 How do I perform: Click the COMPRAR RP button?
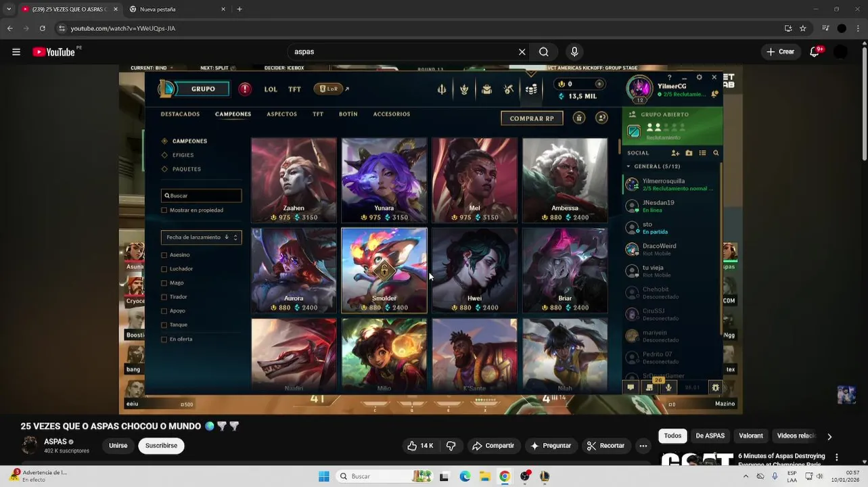[x=532, y=118]
